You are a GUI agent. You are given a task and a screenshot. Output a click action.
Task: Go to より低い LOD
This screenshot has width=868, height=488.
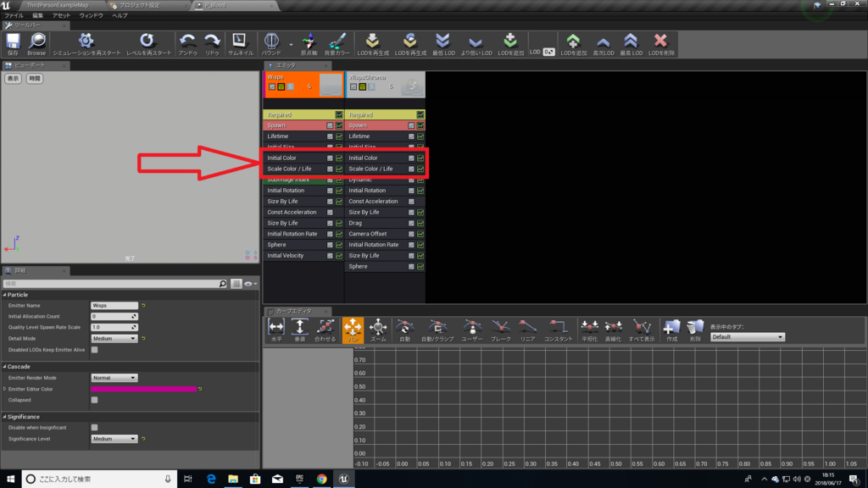coord(476,42)
